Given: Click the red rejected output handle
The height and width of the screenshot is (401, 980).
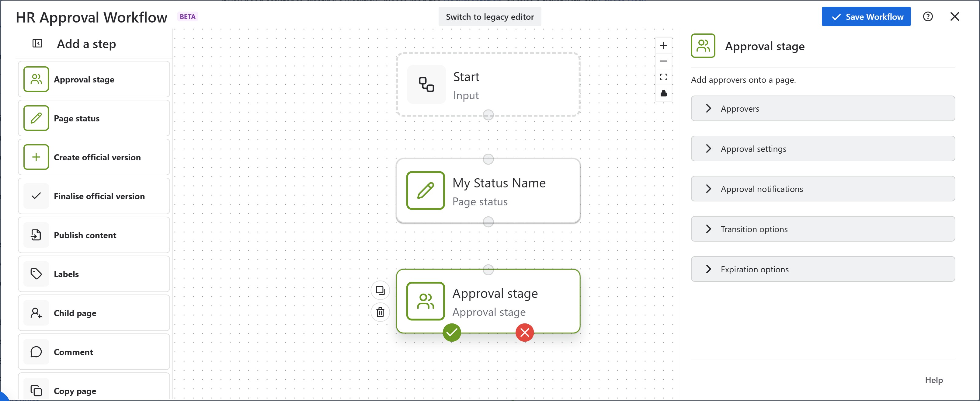Looking at the screenshot, I should click(524, 333).
